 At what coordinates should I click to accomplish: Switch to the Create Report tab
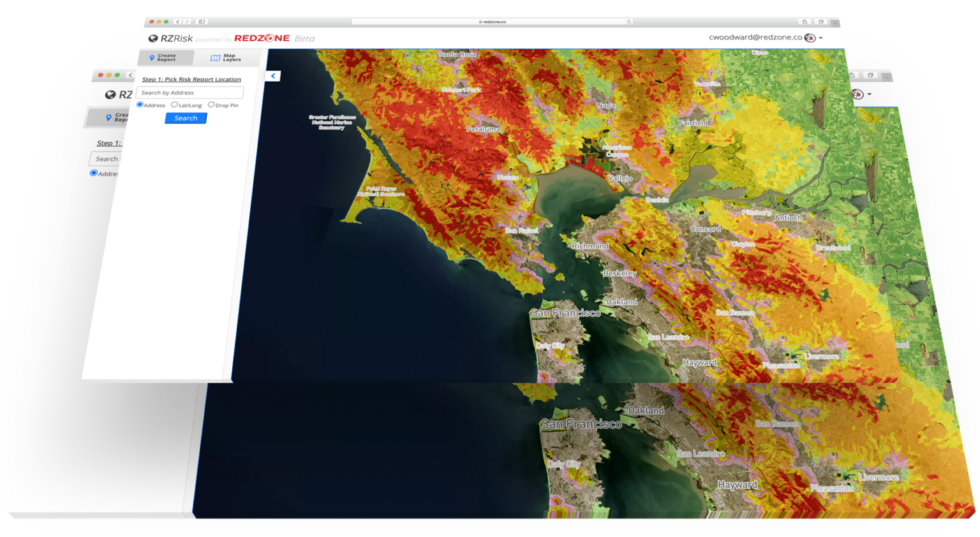167,58
